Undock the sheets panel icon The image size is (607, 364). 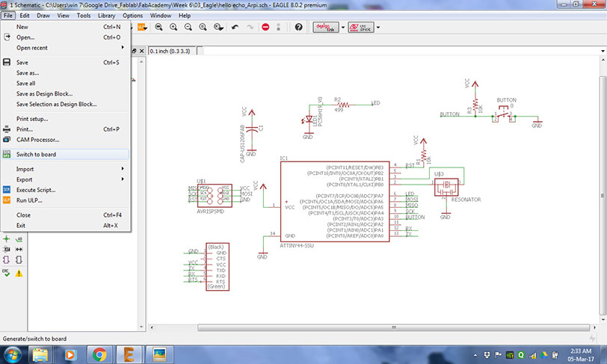135,51
